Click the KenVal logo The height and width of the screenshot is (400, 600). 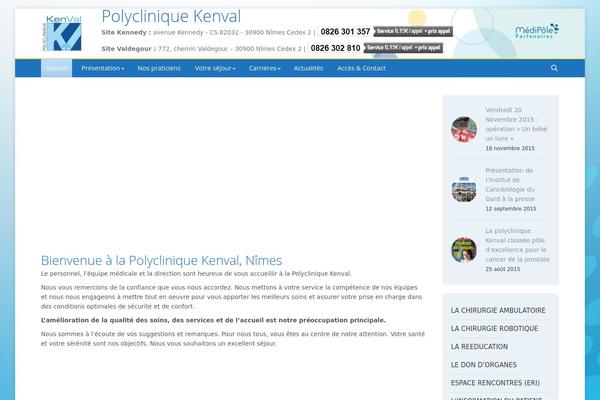tap(62, 33)
